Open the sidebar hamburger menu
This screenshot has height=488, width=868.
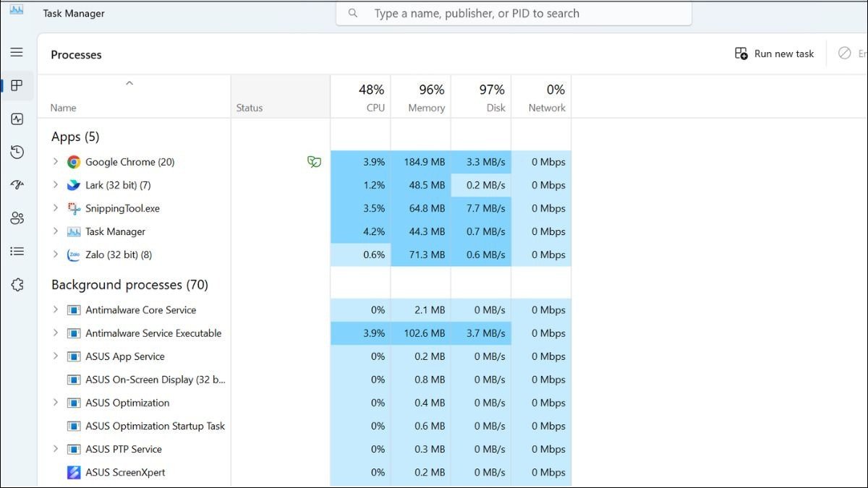(17, 52)
